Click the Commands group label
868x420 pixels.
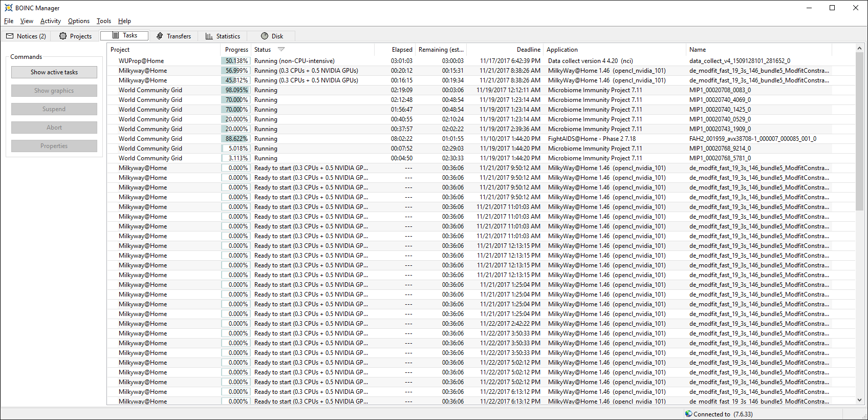click(x=26, y=57)
